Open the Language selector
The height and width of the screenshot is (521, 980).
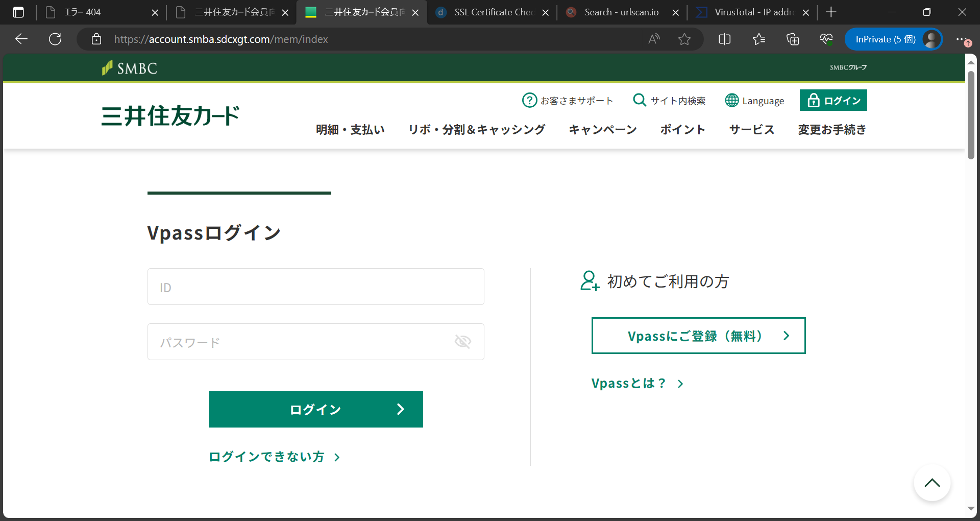754,101
